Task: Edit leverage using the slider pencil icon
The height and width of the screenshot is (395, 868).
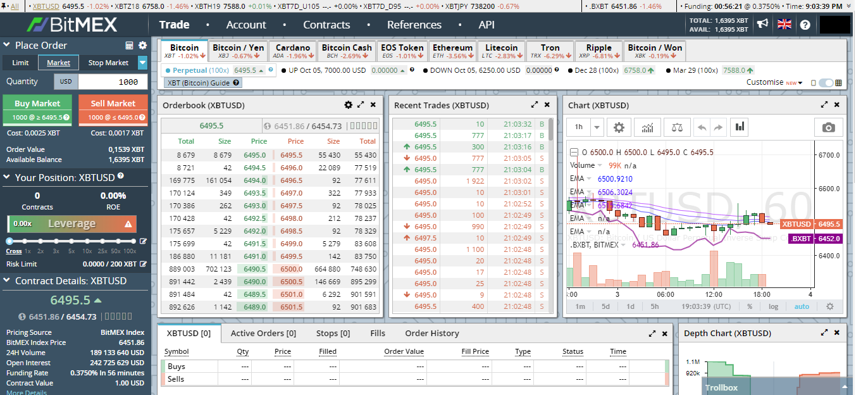Action: pos(143,241)
